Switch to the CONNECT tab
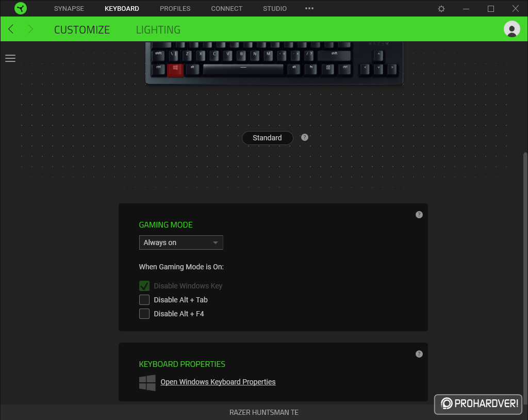The height and width of the screenshot is (420, 528). point(227,8)
